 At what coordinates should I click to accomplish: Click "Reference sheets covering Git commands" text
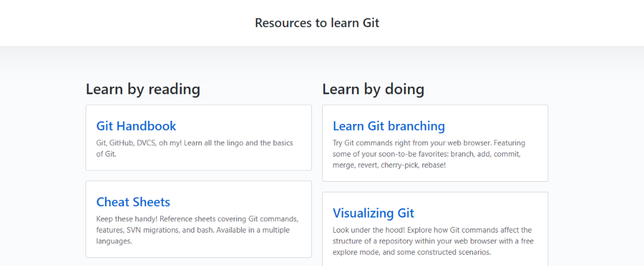(x=225, y=219)
